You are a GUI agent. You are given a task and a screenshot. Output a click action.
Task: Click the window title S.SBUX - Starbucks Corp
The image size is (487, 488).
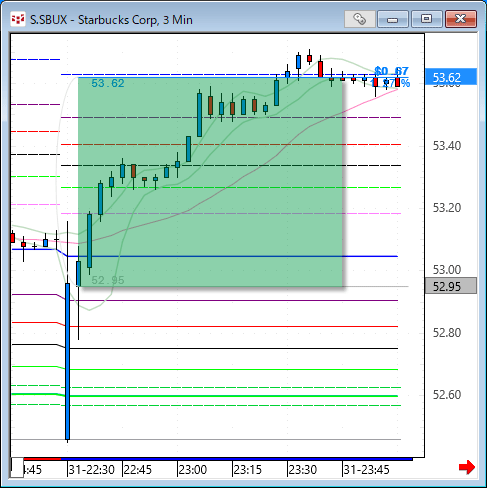(111, 20)
